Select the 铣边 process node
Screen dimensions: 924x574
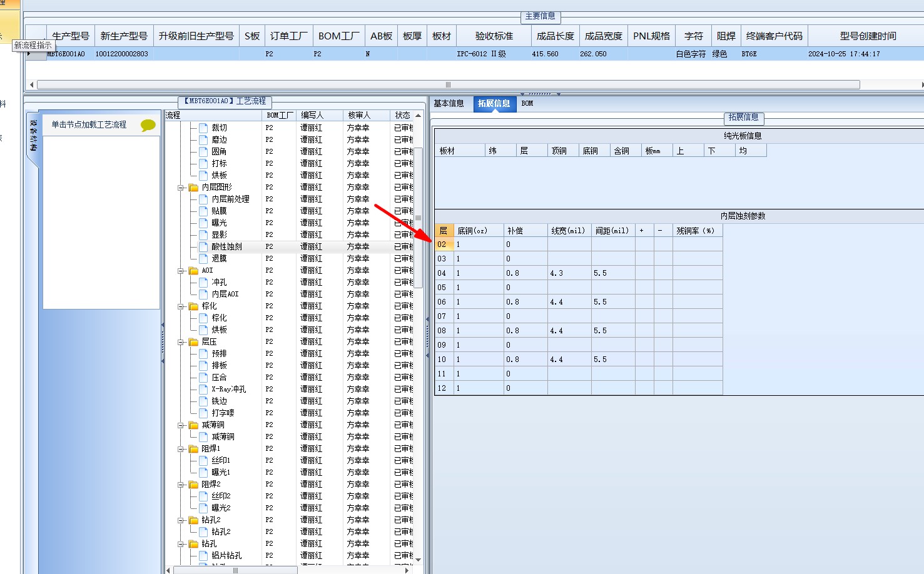point(219,401)
